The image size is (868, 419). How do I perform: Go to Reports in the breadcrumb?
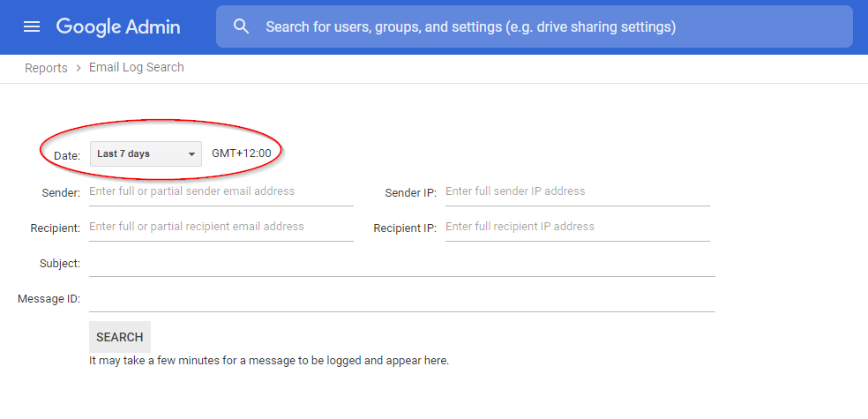(x=46, y=68)
